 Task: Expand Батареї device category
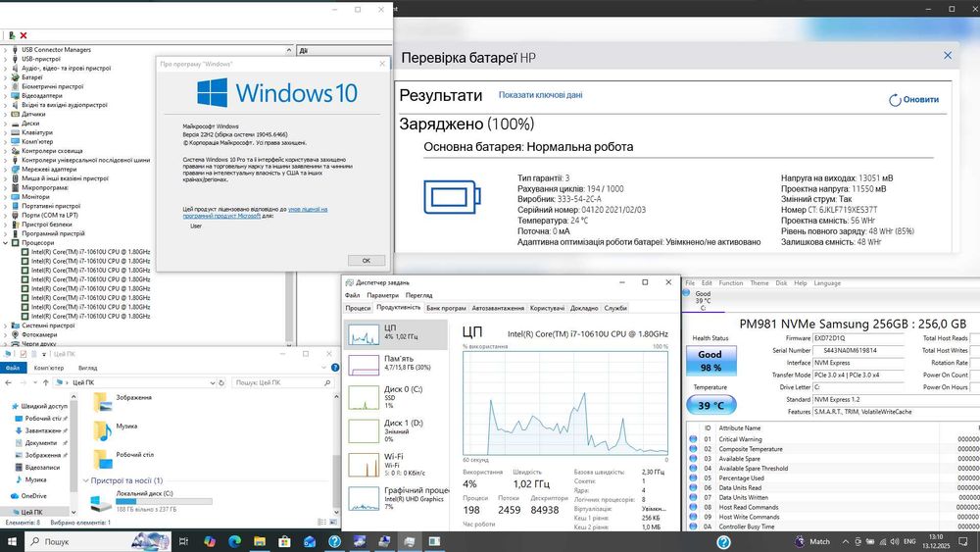[x=6, y=77]
